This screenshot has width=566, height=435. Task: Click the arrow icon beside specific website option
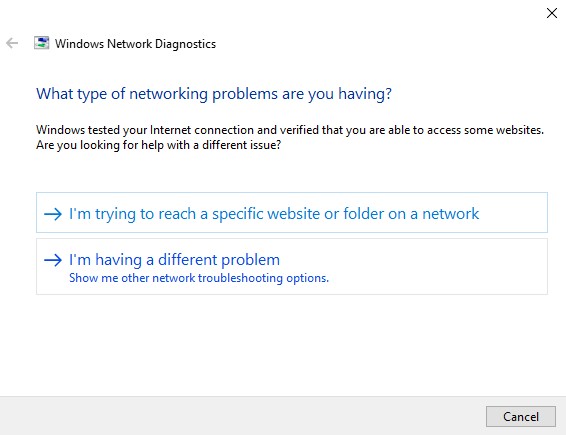53,214
